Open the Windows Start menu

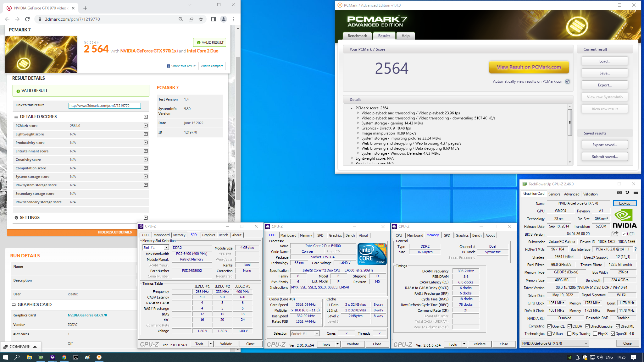click(5, 357)
